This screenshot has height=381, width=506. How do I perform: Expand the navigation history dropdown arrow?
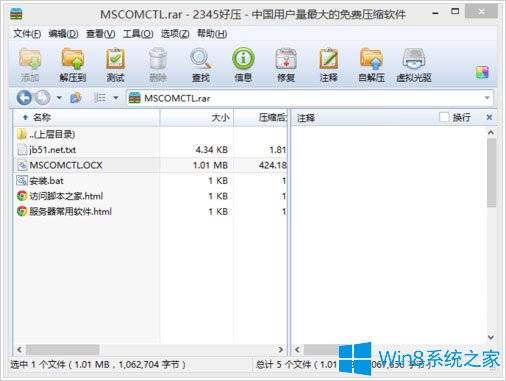coord(59,98)
